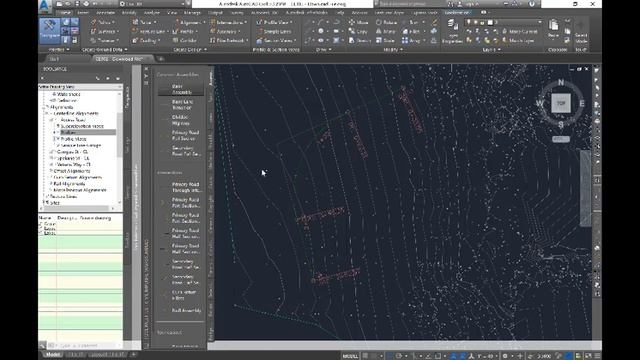Switch to the Model layout tab
The width and height of the screenshot is (640, 360).
pyautogui.click(x=53, y=355)
